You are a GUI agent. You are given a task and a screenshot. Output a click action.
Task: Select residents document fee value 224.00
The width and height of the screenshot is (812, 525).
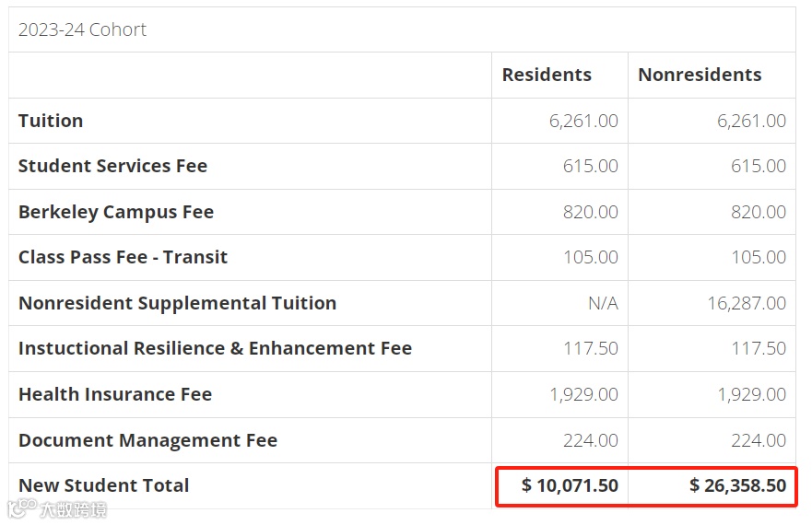(x=591, y=440)
